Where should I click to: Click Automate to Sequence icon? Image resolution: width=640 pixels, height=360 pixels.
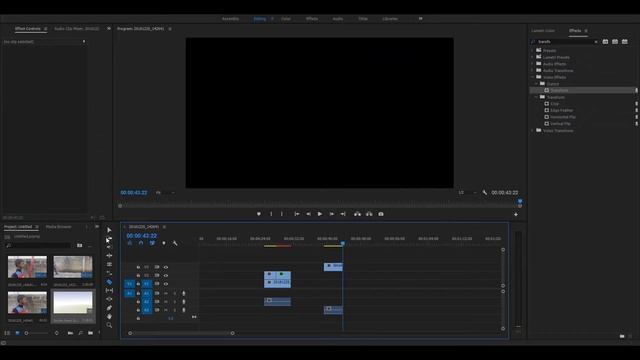[x=70, y=333]
